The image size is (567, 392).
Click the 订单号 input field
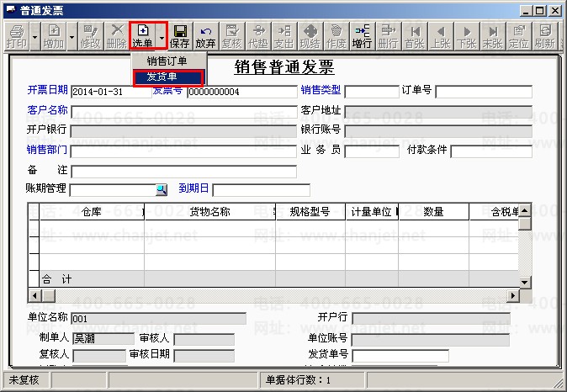coord(484,92)
